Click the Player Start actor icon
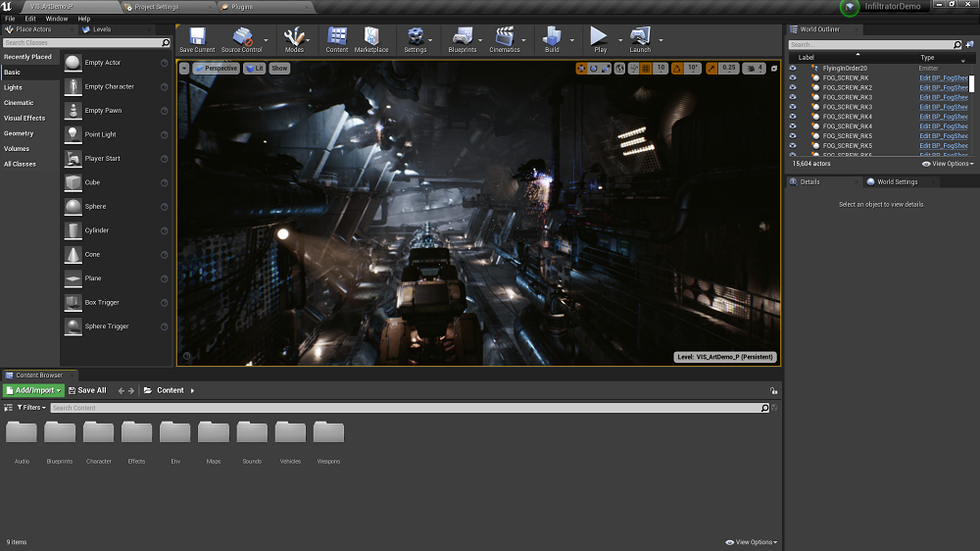 [73, 158]
